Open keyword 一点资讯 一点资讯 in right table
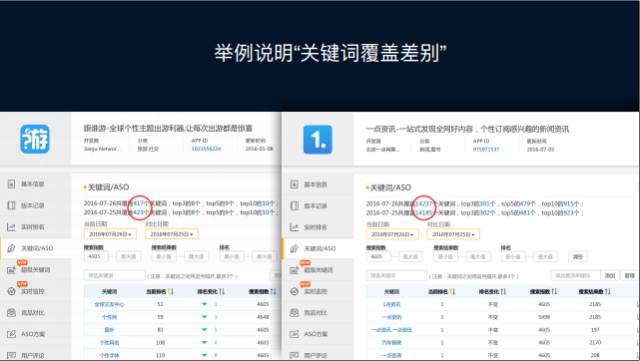The image size is (640, 361). tap(391, 330)
